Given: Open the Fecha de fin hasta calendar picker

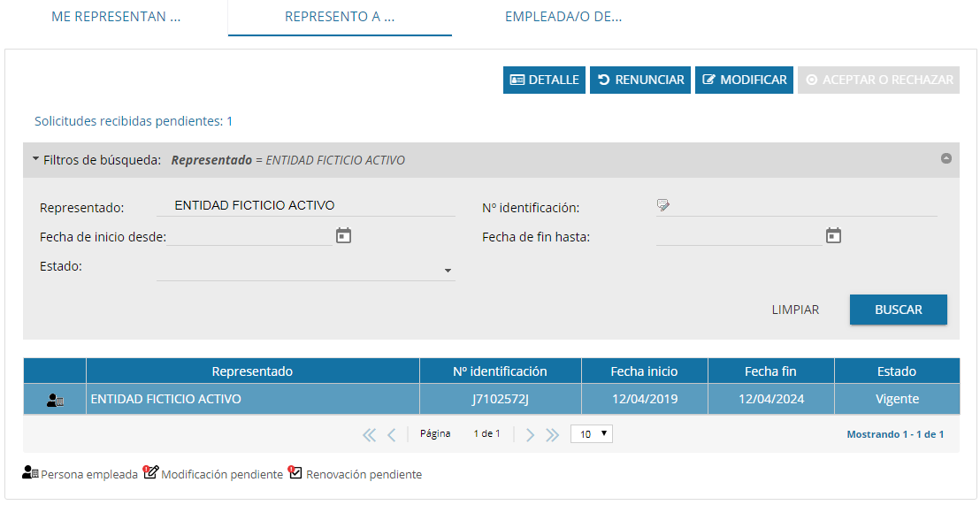Looking at the screenshot, I should pos(833,235).
